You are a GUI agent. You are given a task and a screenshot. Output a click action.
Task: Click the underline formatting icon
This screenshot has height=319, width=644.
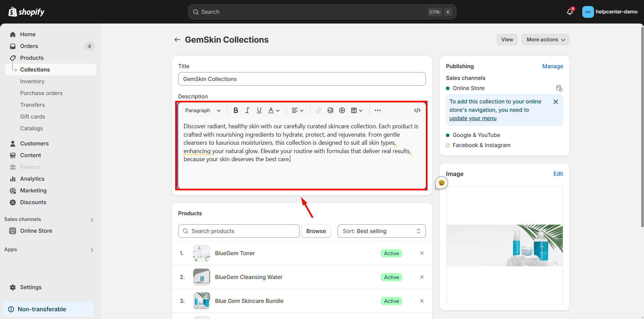[x=259, y=110]
